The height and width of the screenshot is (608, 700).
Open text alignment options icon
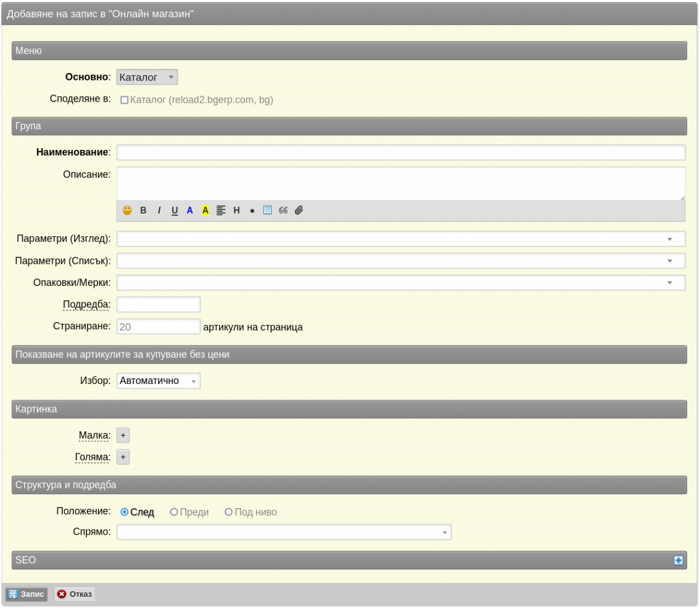221,211
